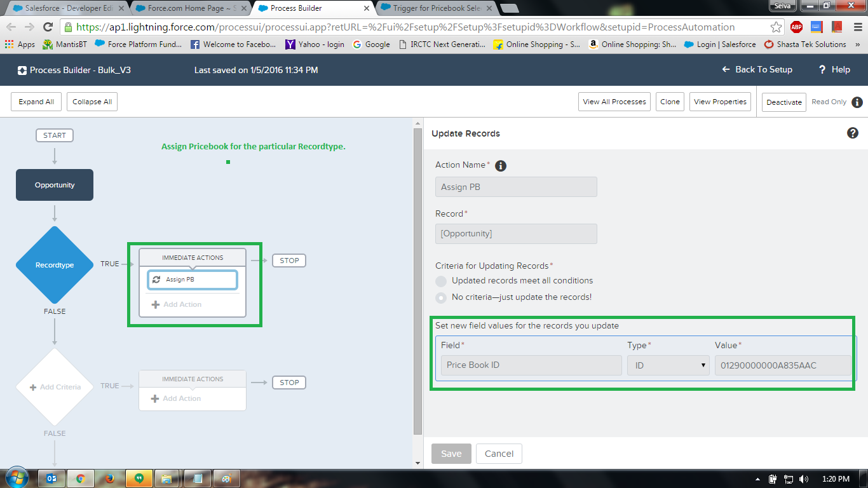Open the Google bookmark
This screenshot has width=868, height=488.
[x=371, y=44]
